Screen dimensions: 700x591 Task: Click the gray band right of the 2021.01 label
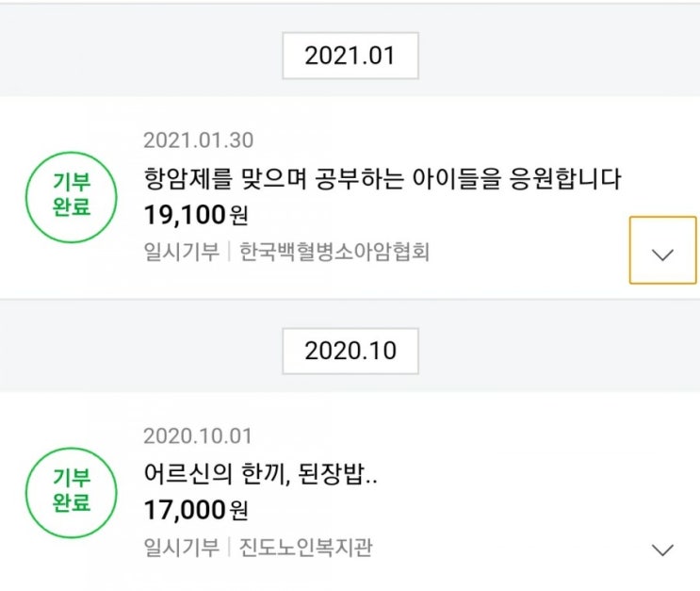point(556,57)
